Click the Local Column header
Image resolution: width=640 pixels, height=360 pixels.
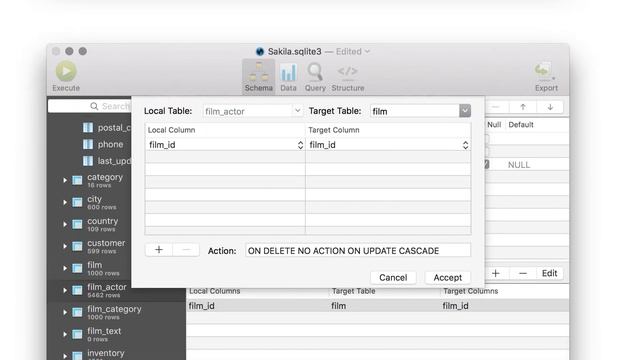(x=171, y=130)
